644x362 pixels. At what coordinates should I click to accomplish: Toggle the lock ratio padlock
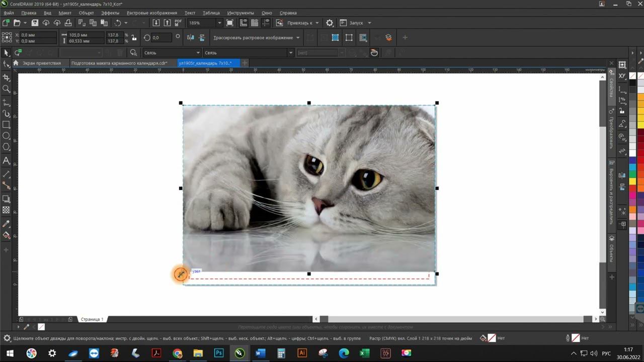pyautogui.click(x=134, y=38)
